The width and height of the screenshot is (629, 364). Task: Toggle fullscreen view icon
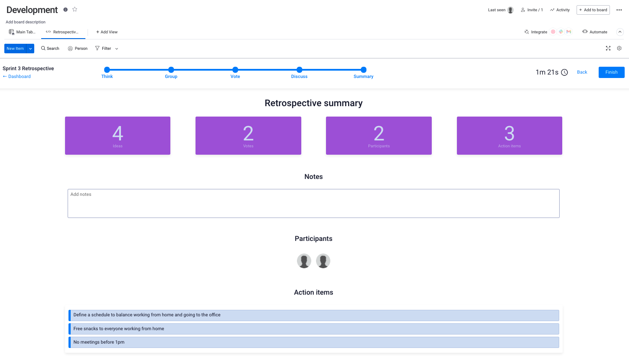[608, 49]
